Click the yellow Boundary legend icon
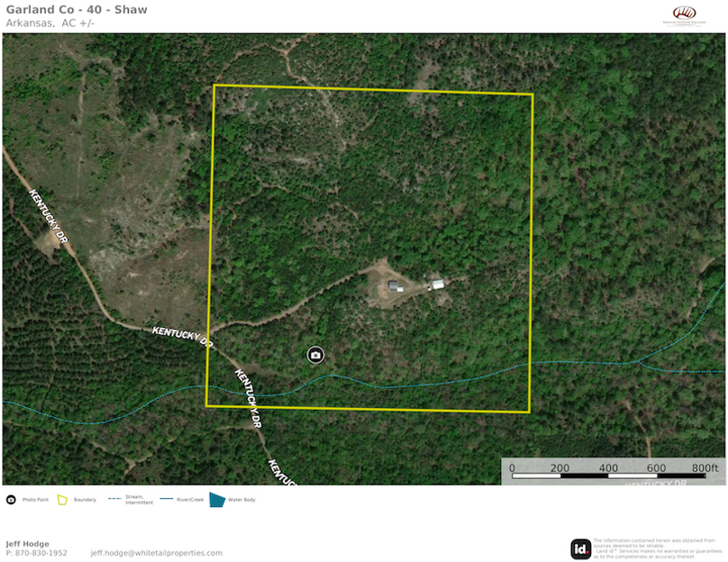The height and width of the screenshot is (562, 728). point(63,500)
